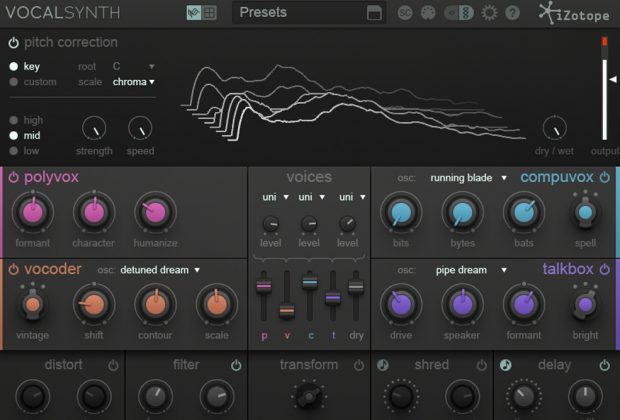The width and height of the screenshot is (620, 420).
Task: Click the talkbox bright switch
Action: coord(585,305)
